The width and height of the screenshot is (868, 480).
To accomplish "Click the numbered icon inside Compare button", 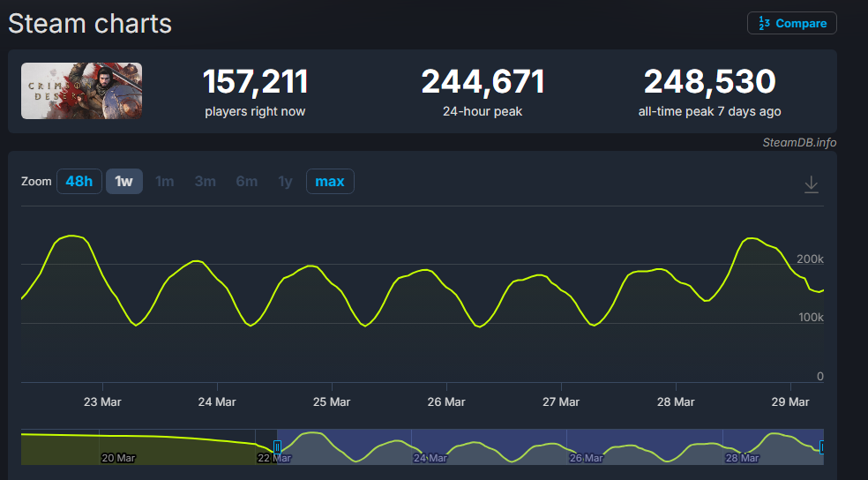I will coord(764,23).
